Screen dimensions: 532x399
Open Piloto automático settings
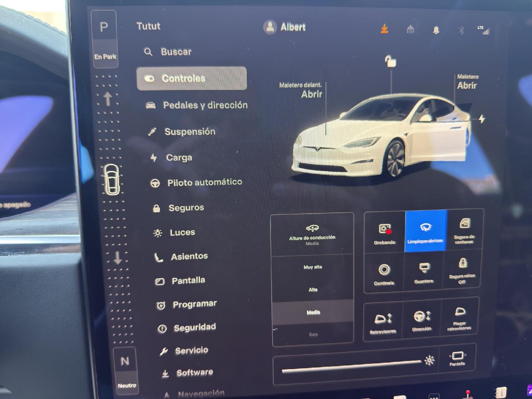pos(196,183)
